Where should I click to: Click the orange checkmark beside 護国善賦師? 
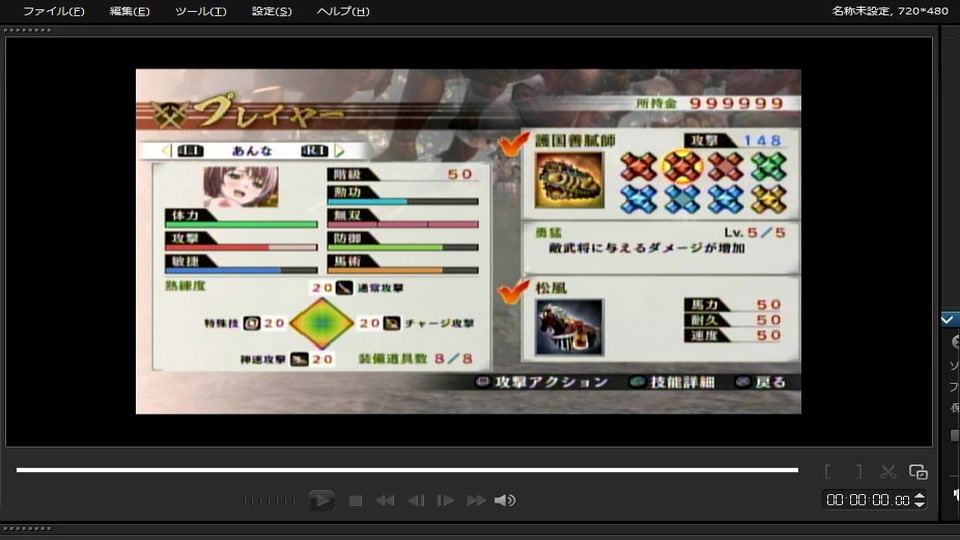513,144
